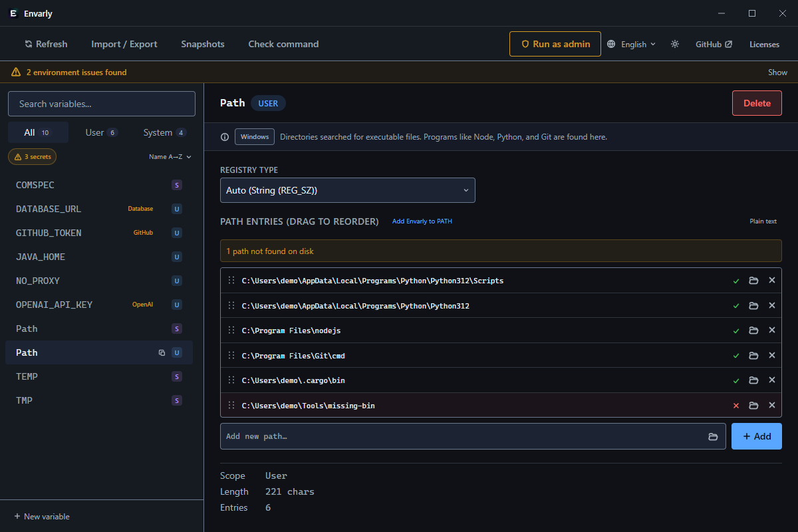Image resolution: width=798 pixels, height=532 pixels.
Task: Select the All variables tab
Action: 38,132
